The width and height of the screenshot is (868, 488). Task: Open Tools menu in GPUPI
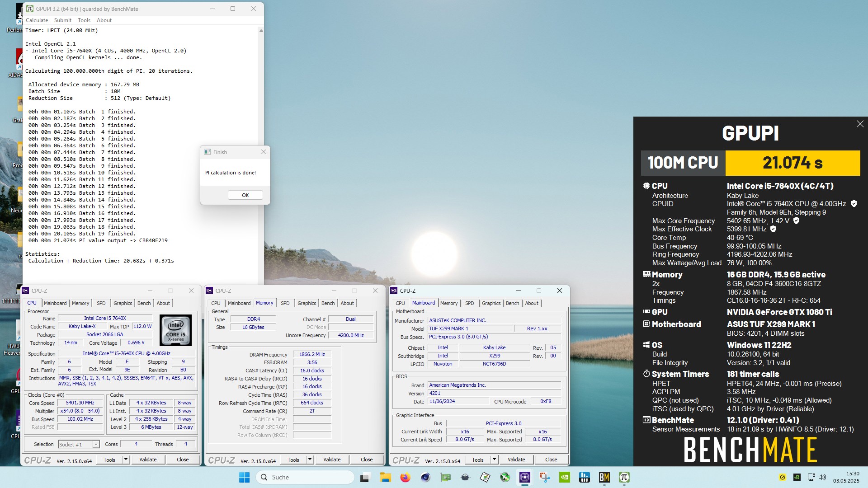[x=84, y=20]
